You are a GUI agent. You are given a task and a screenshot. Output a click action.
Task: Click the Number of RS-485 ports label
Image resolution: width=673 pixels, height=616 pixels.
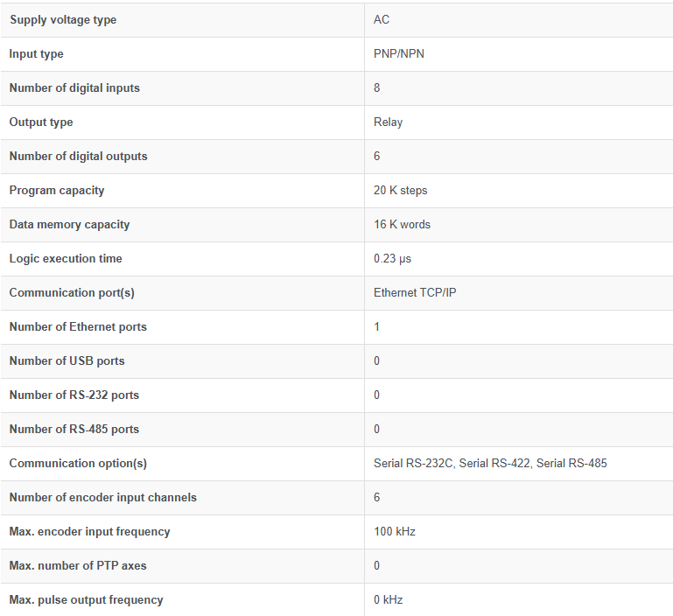pos(74,430)
